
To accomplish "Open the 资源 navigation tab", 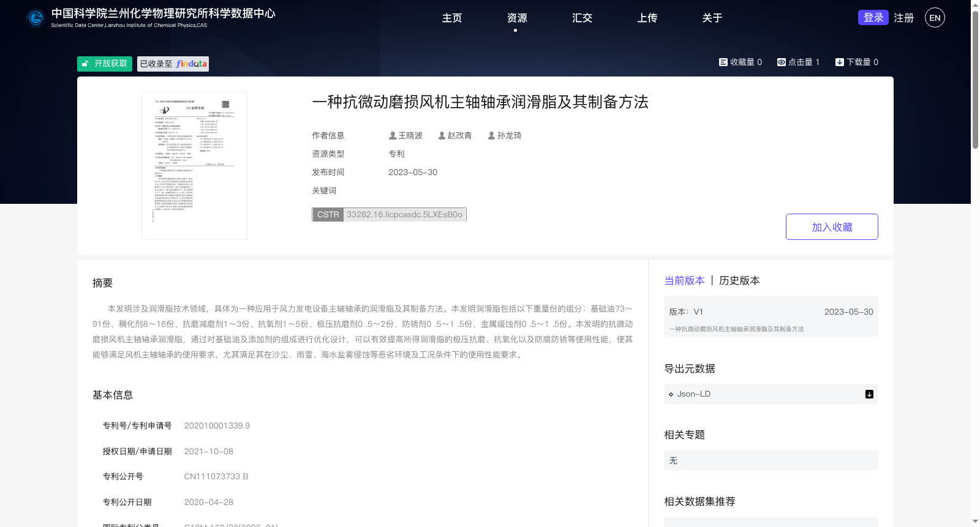I will point(517,18).
